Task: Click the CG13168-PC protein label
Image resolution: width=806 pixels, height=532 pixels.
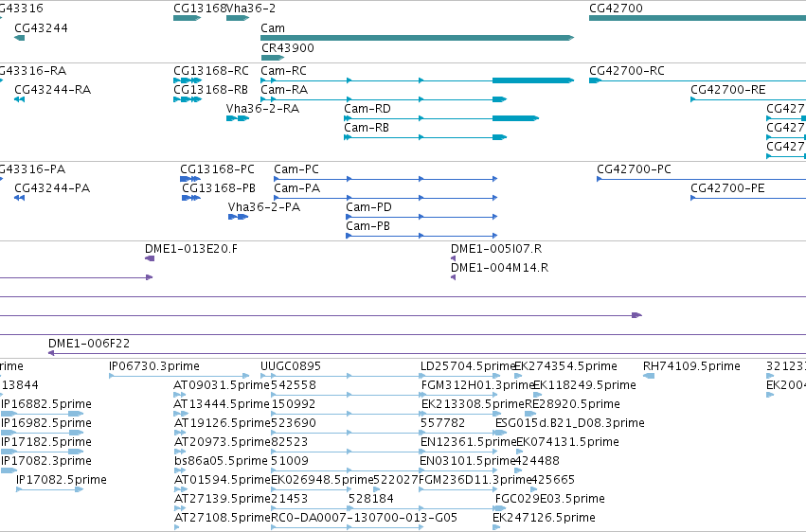Action: click(x=218, y=169)
